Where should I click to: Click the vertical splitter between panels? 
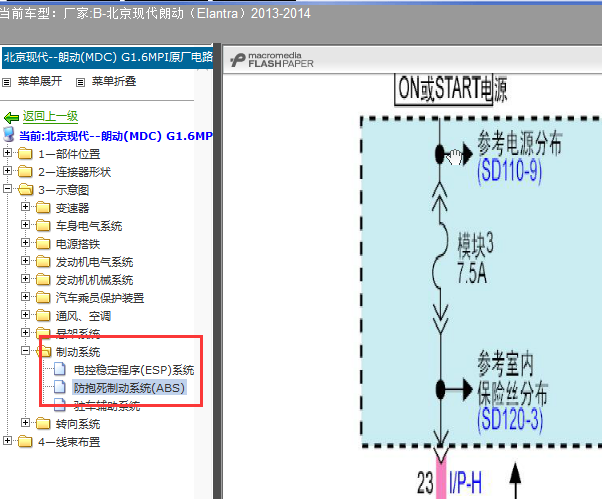point(217,271)
